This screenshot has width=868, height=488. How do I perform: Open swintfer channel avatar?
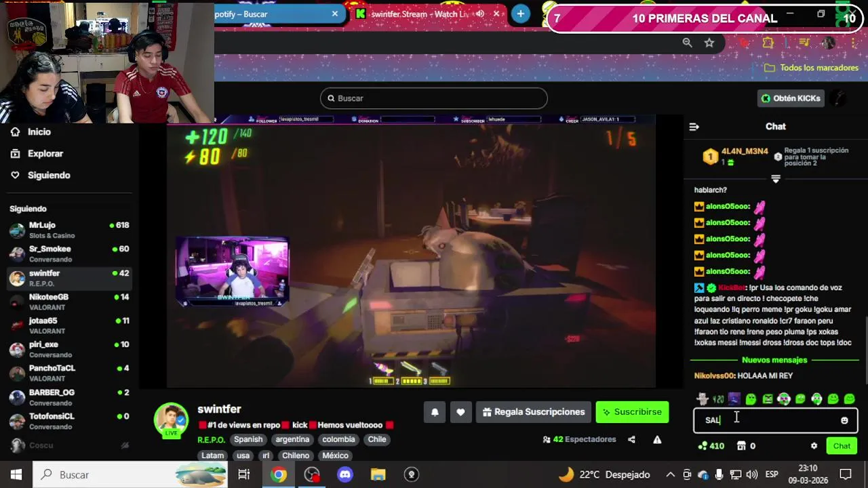pos(171,420)
